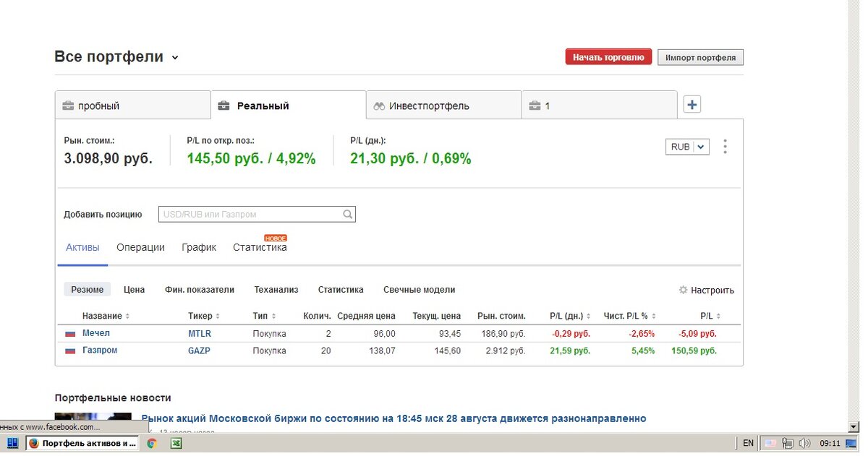
Task: Click the Импорт портфеля button
Action: pyautogui.click(x=700, y=57)
